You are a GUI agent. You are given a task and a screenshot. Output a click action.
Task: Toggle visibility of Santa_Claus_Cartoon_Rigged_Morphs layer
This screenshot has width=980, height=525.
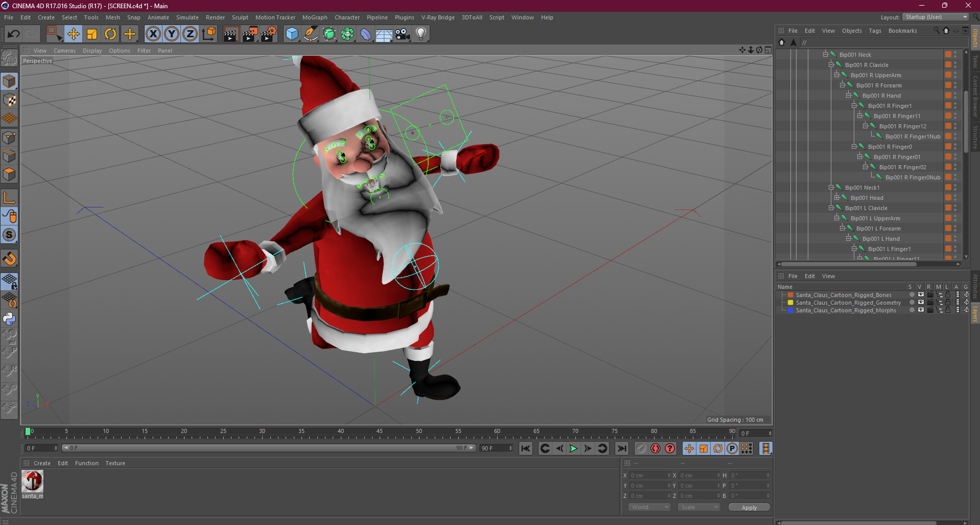921,310
